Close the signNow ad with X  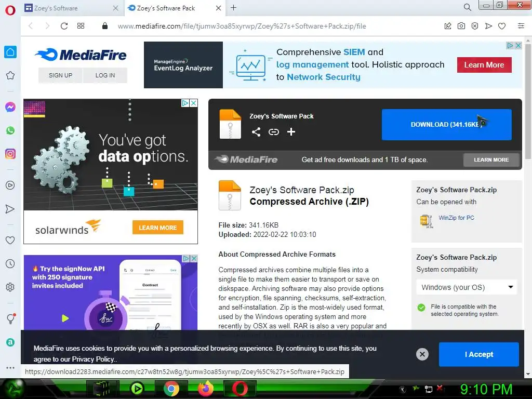tap(194, 259)
